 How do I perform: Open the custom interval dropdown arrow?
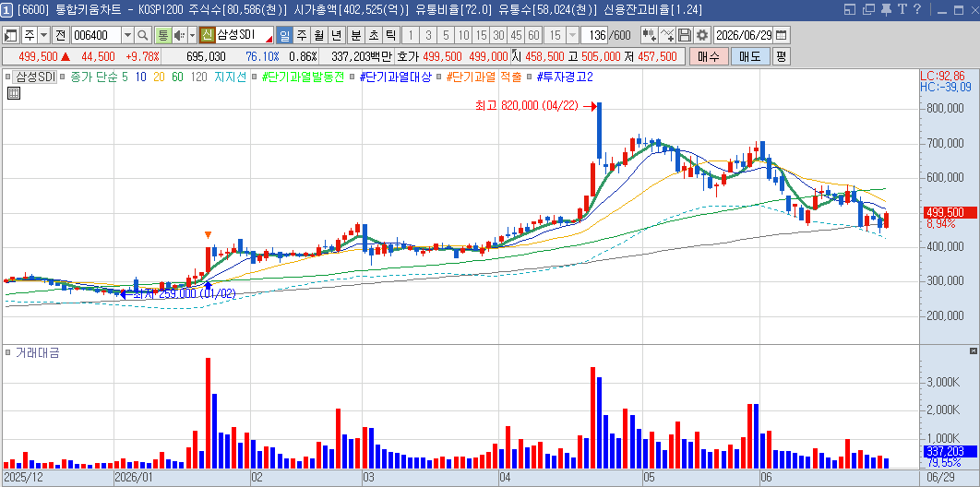572,35
